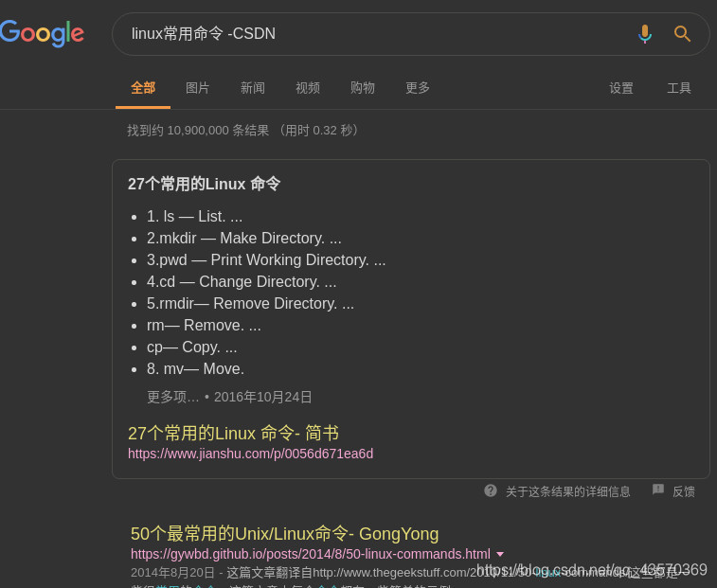Expand the gywbd.github.io URL dropdown arrow
Image resolution: width=717 pixels, height=588 pixels.
[500, 554]
